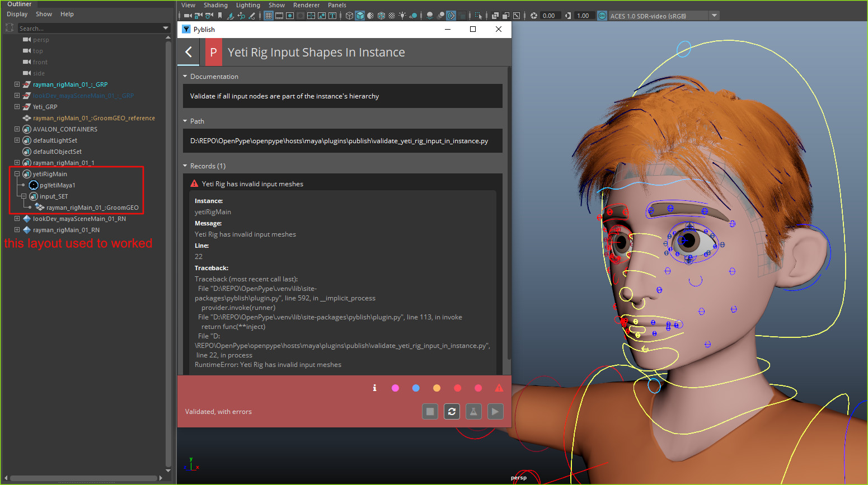Select the Grease Pencil tool icon
The image size is (868, 485).
tap(252, 16)
